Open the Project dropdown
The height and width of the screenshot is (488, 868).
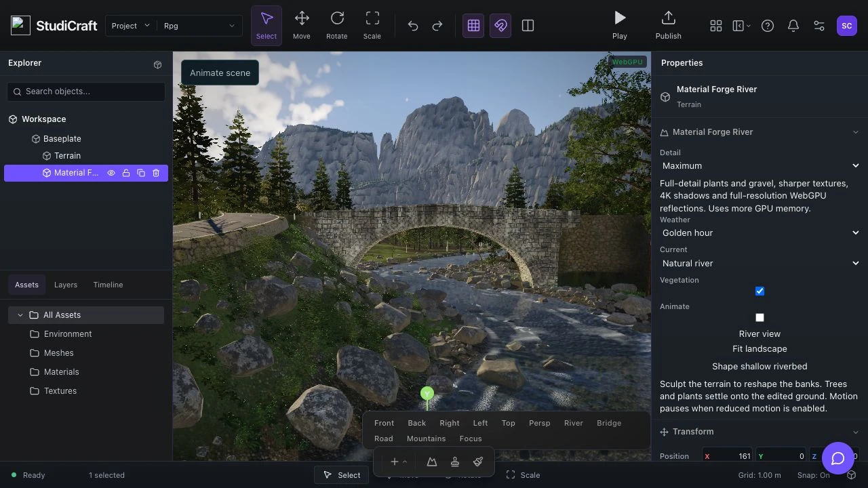click(131, 26)
